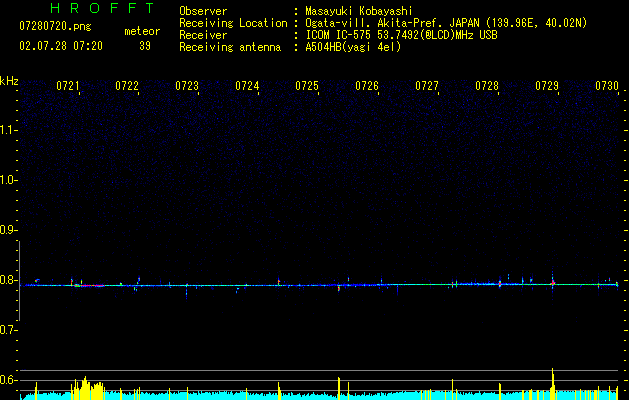Viewport: 629px width, 400px height.
Task: Click the 0728 time marker
Action: click(x=487, y=86)
